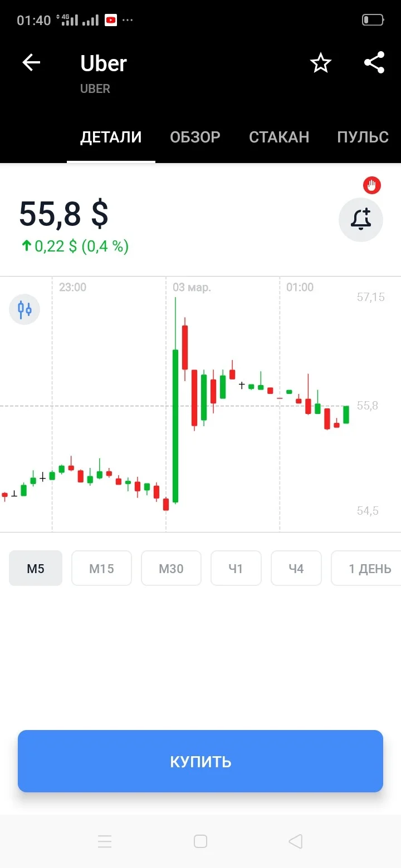Tap the 01:00 time label
The height and width of the screenshot is (868, 401).
(300, 287)
